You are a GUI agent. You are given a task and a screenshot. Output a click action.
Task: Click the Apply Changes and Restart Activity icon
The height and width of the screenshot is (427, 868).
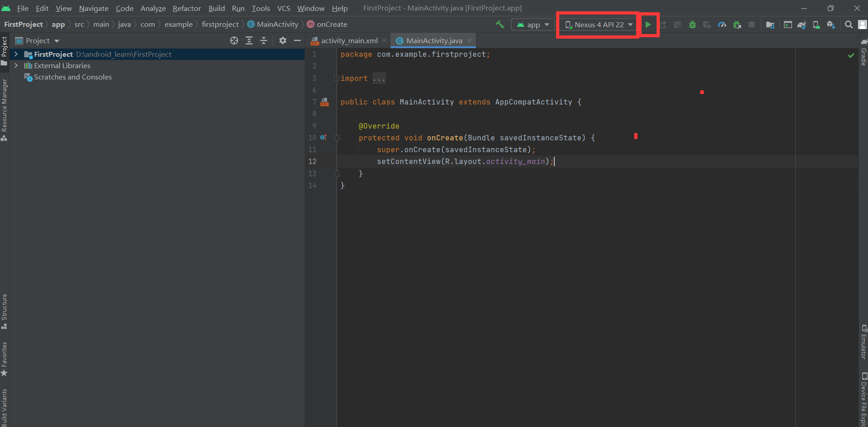tap(663, 25)
